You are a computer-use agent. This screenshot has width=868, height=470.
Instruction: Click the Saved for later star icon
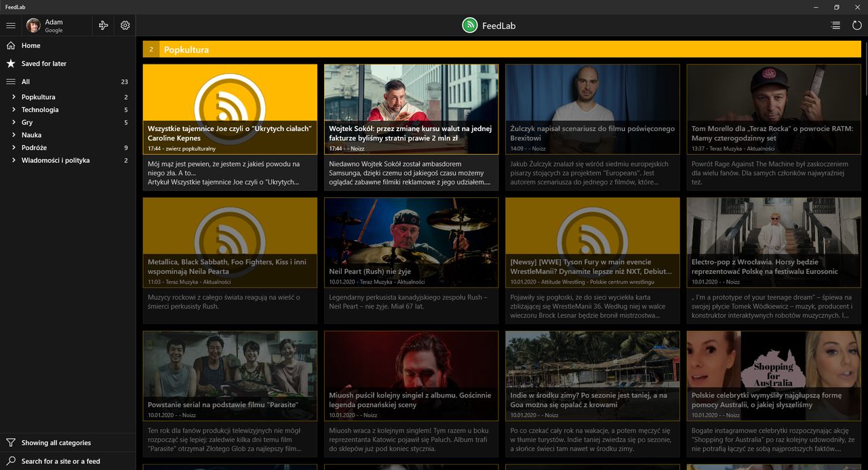coord(11,63)
